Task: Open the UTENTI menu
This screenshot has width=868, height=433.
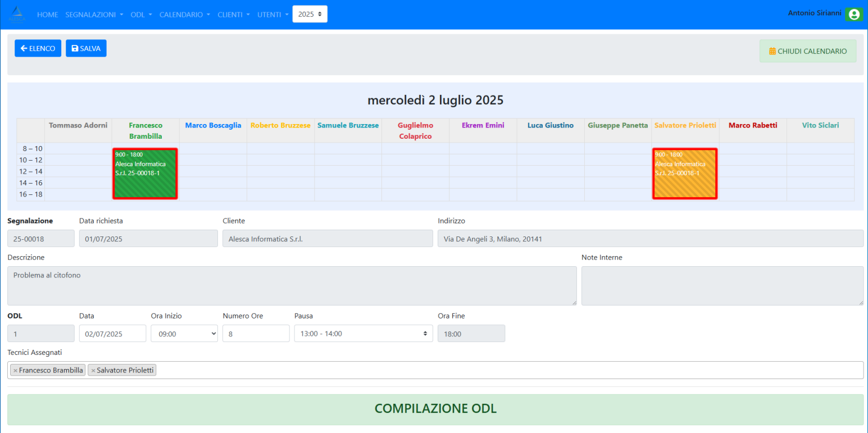Action: pos(272,15)
